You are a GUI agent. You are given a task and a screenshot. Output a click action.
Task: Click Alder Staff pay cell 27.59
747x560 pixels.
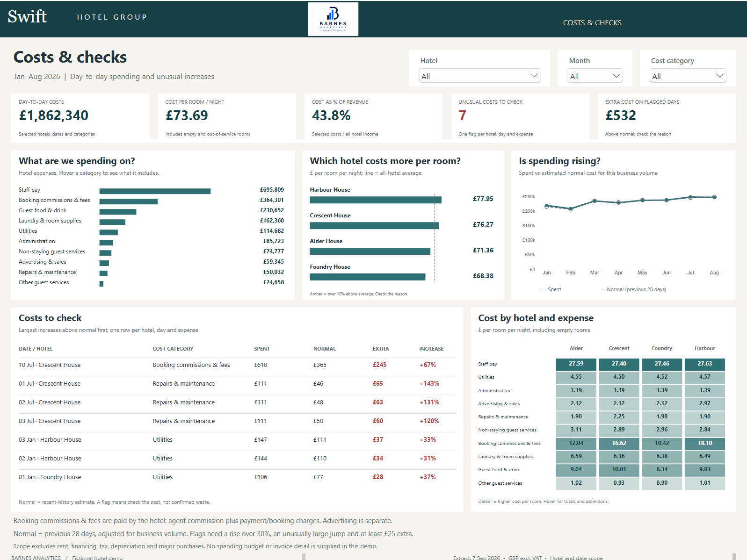click(576, 364)
